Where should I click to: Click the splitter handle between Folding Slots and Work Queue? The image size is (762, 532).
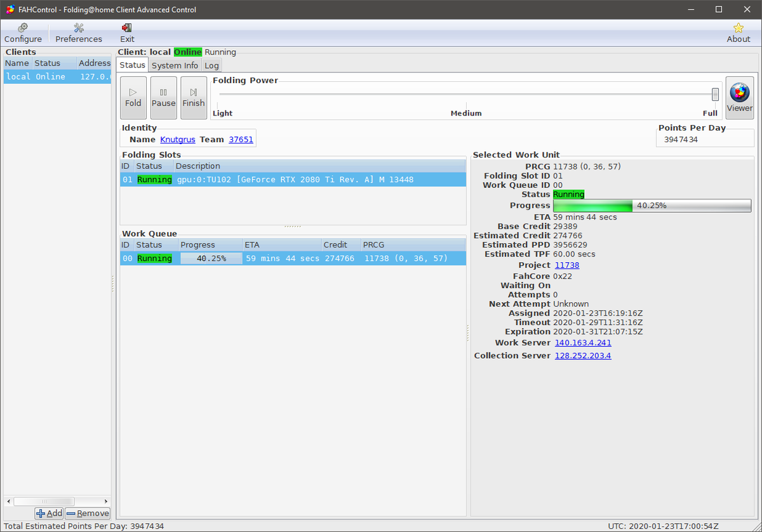(x=293, y=227)
